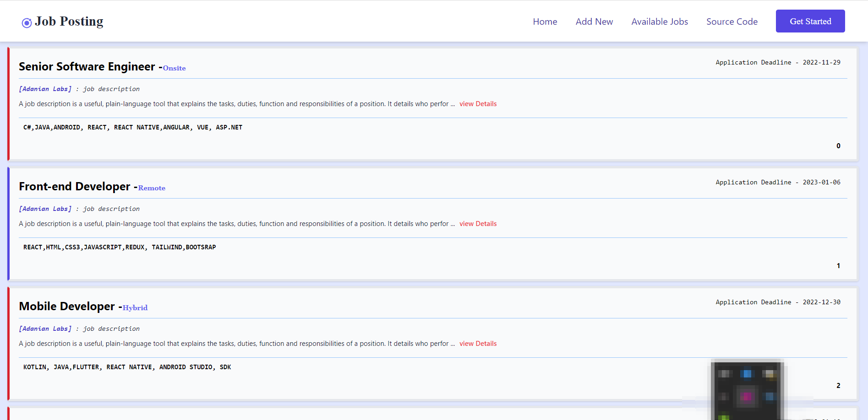This screenshot has height=420, width=868.
Task: Open Available Jobs in navigation
Action: 659,22
